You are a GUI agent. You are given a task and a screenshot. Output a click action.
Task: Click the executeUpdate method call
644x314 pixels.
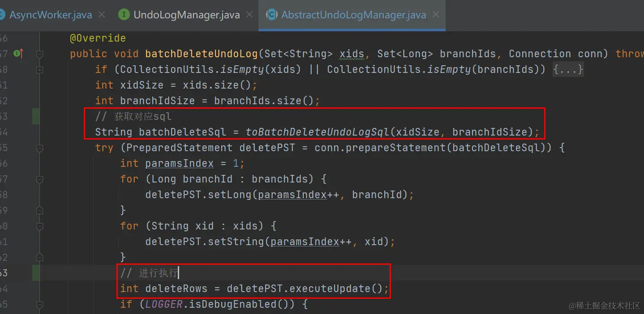(x=330, y=289)
